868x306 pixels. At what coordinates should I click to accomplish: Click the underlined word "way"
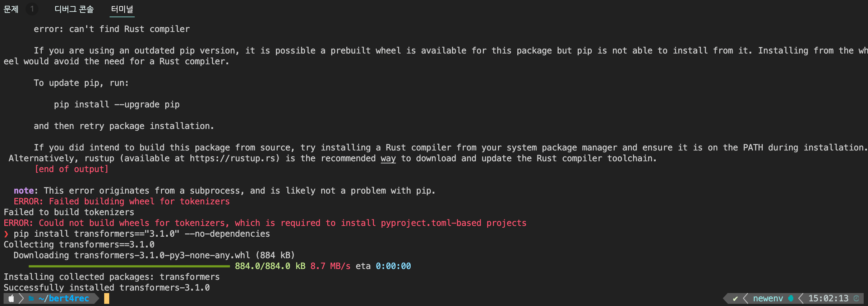click(x=388, y=158)
